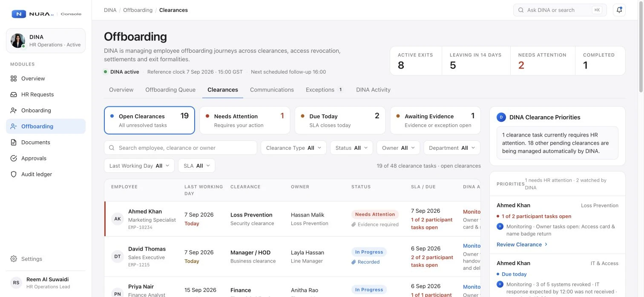Select the Clearances tab
The height and width of the screenshot is (297, 644).
click(x=223, y=90)
